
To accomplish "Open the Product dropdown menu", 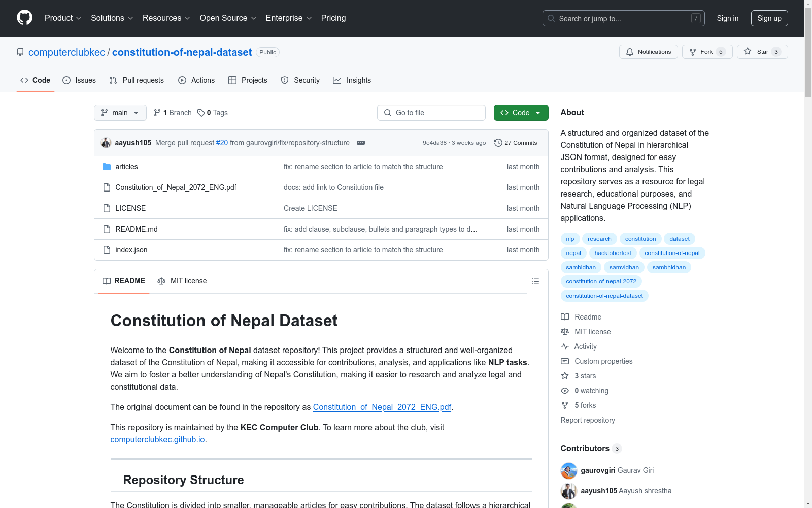I will 63,18.
